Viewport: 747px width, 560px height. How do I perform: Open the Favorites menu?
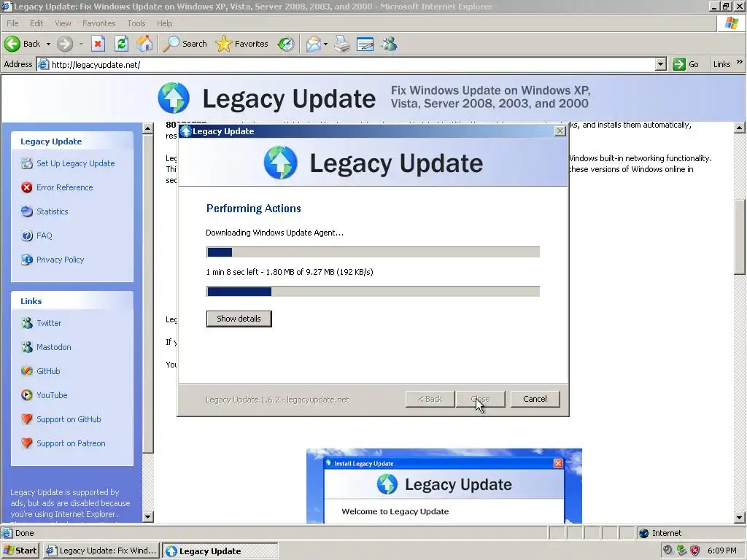point(98,23)
